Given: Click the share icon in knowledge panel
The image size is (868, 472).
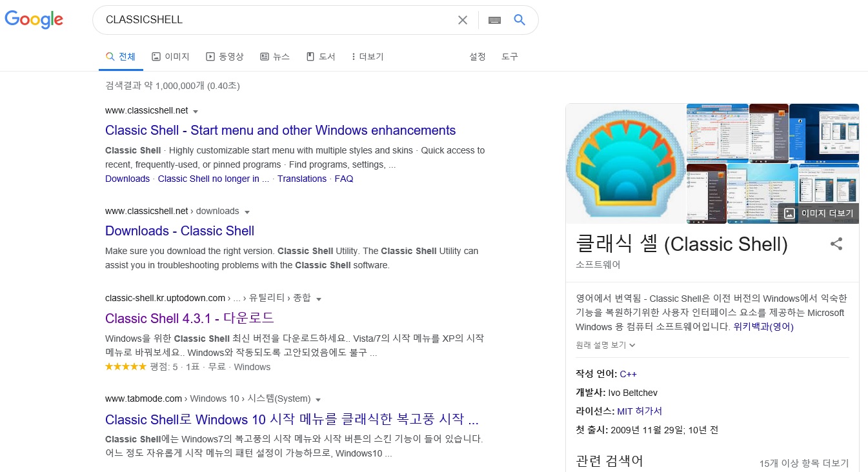Looking at the screenshot, I should tap(836, 244).
